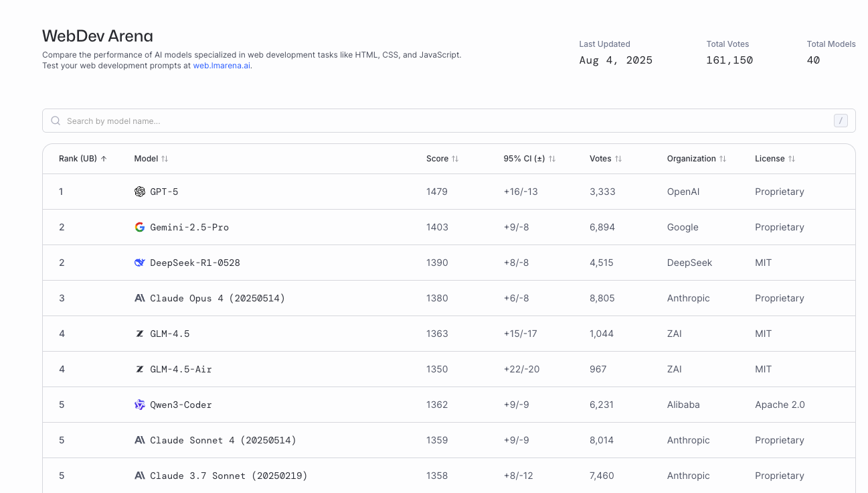Image resolution: width=868 pixels, height=493 pixels.
Task: Click the score 1403 cell
Action: click(437, 227)
